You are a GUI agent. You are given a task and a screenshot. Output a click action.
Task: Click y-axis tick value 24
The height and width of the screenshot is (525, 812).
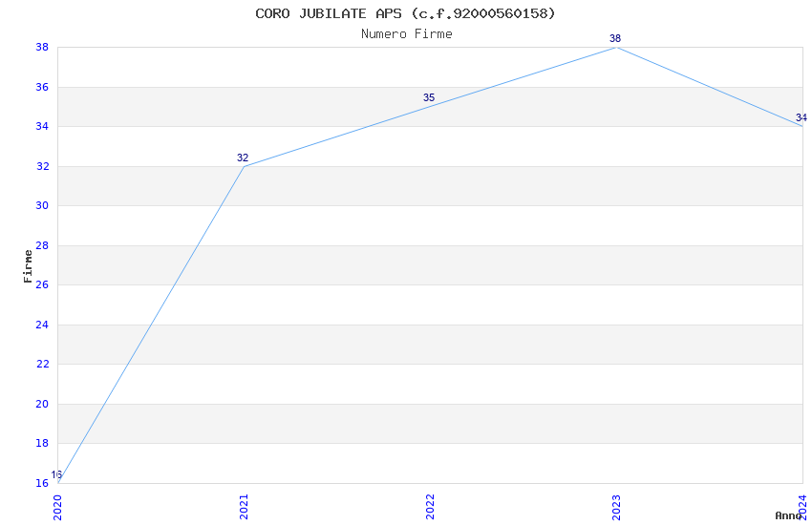(x=42, y=325)
